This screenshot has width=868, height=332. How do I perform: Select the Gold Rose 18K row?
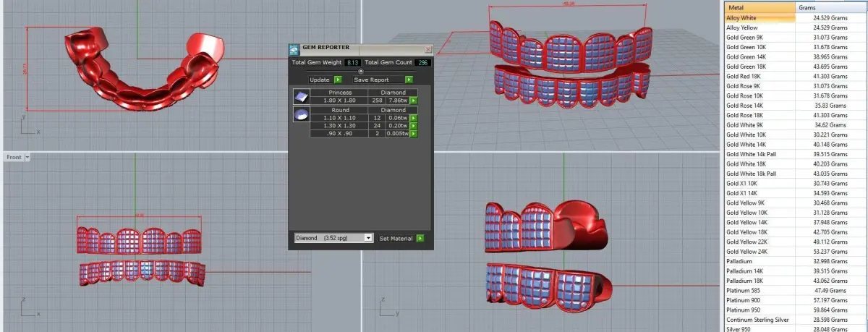pyautogui.click(x=796, y=115)
